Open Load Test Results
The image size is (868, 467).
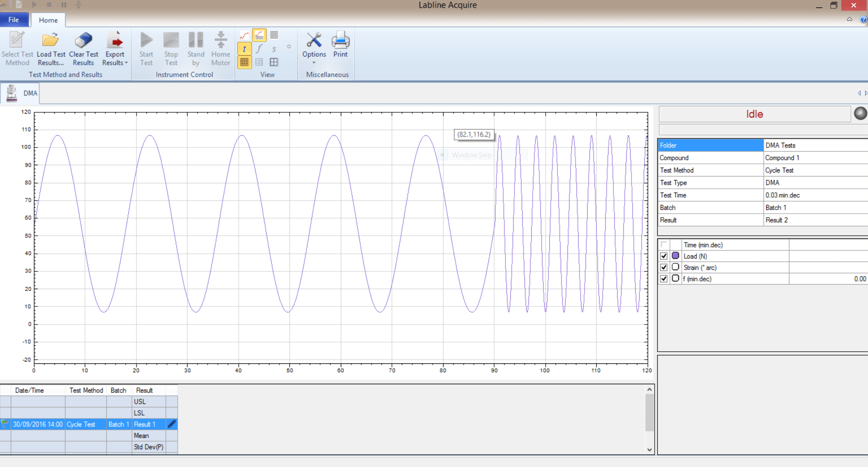click(51, 48)
